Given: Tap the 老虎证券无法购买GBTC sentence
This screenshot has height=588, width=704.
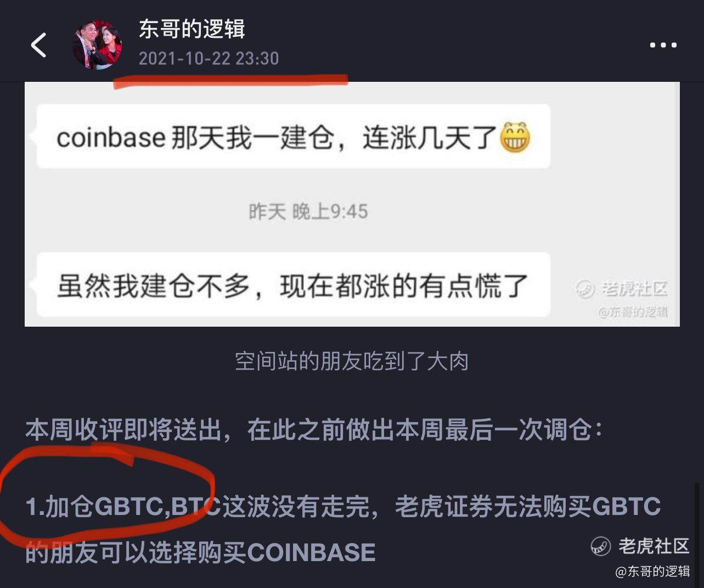Looking at the screenshot, I should 528,507.
